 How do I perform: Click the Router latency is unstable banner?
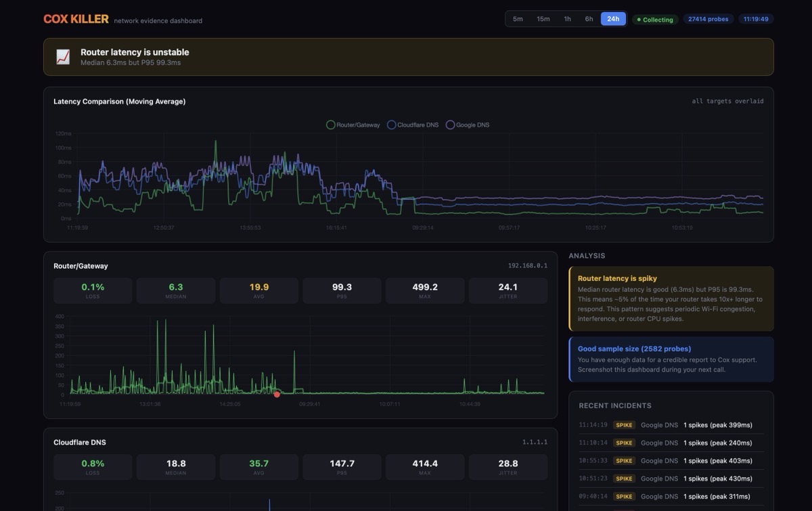coord(408,57)
